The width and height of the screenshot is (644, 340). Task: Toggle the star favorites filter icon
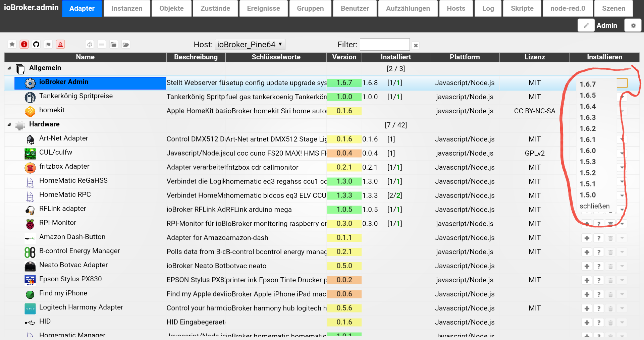12,44
